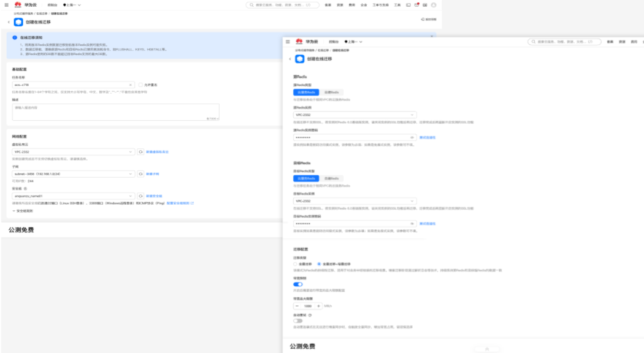The width and height of the screenshot is (644, 353).
Task: Test connectivity for target Redis
Action: [427, 224]
